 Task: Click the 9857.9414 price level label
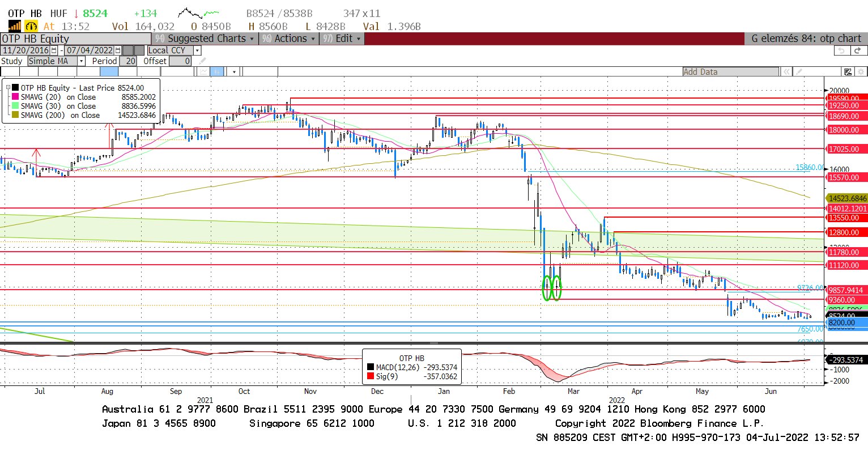(847, 290)
